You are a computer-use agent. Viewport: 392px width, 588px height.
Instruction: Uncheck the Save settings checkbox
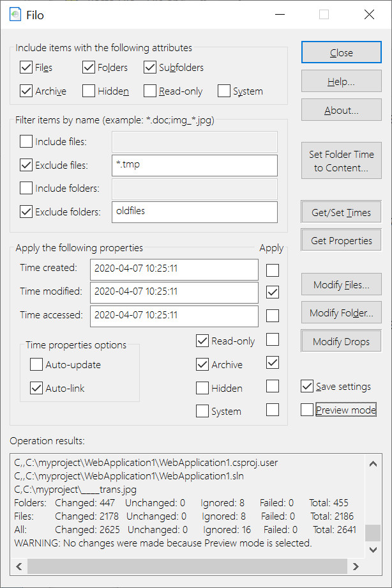307,386
